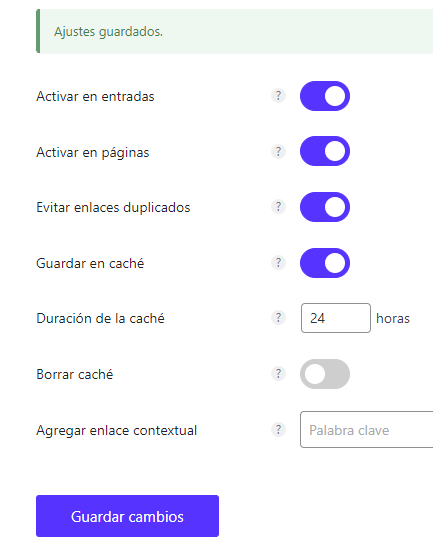Click the help icon for Borrar caché
This screenshot has height=543, width=433.
(278, 374)
